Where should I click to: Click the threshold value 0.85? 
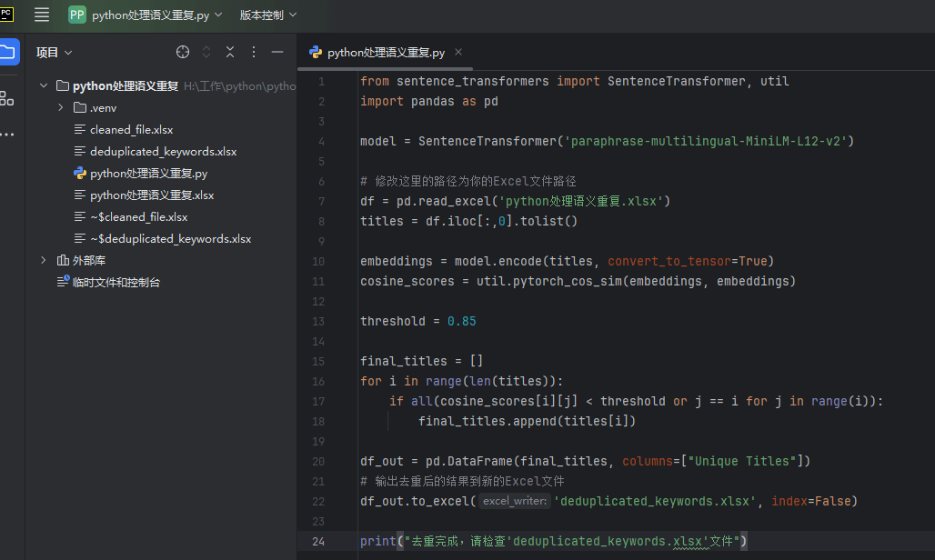click(x=461, y=321)
